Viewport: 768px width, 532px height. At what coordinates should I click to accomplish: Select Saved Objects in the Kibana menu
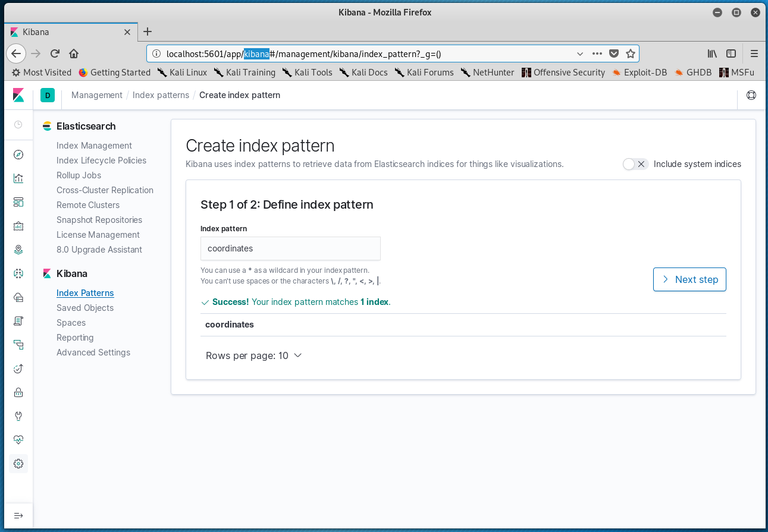[x=85, y=308]
